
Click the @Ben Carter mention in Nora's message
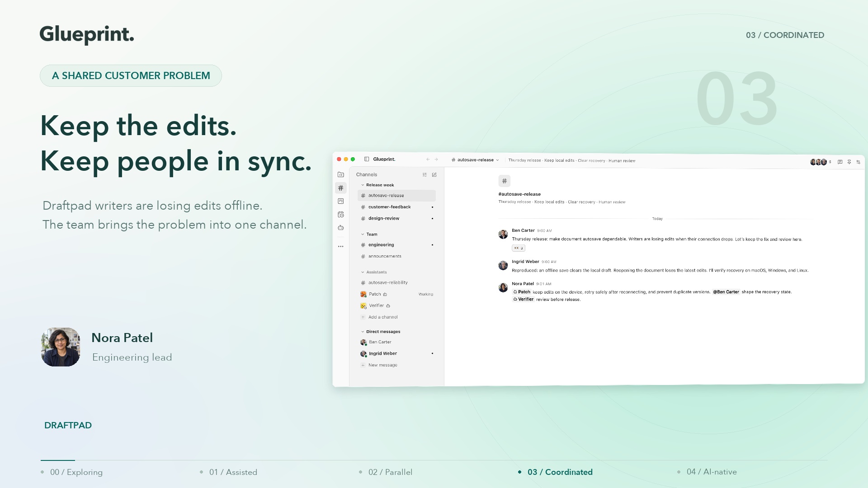pos(726,292)
